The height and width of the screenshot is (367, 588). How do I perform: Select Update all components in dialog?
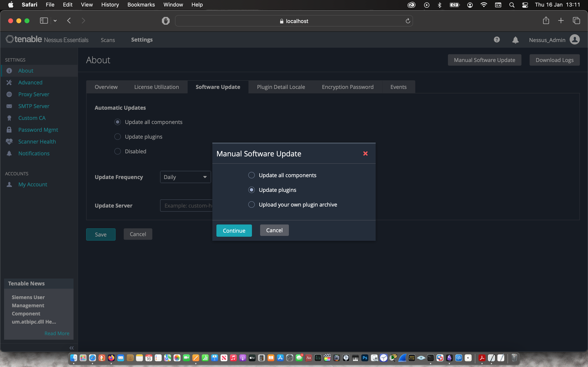point(252,175)
